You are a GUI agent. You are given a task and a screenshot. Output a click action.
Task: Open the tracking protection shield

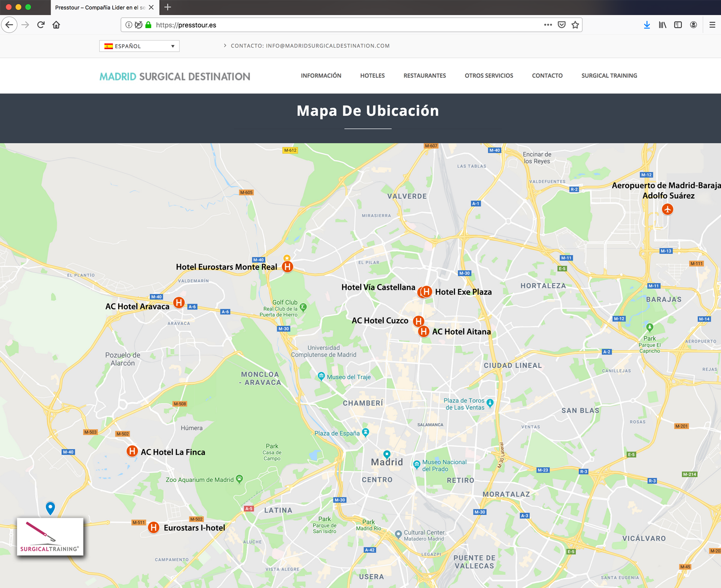point(139,25)
